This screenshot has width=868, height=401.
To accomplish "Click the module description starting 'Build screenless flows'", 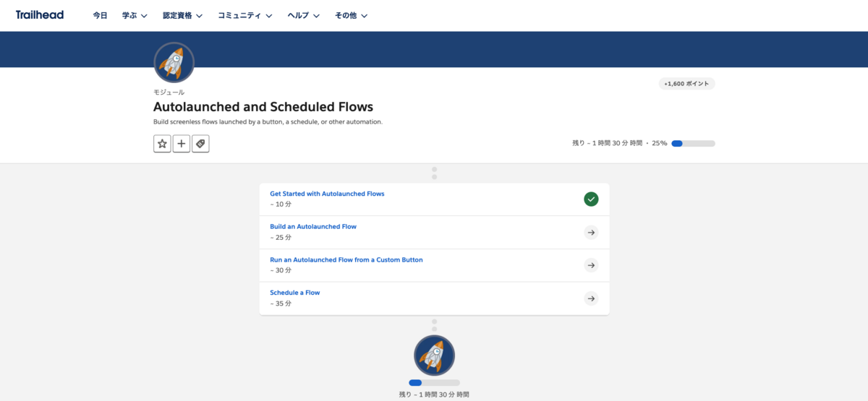I will point(268,121).
